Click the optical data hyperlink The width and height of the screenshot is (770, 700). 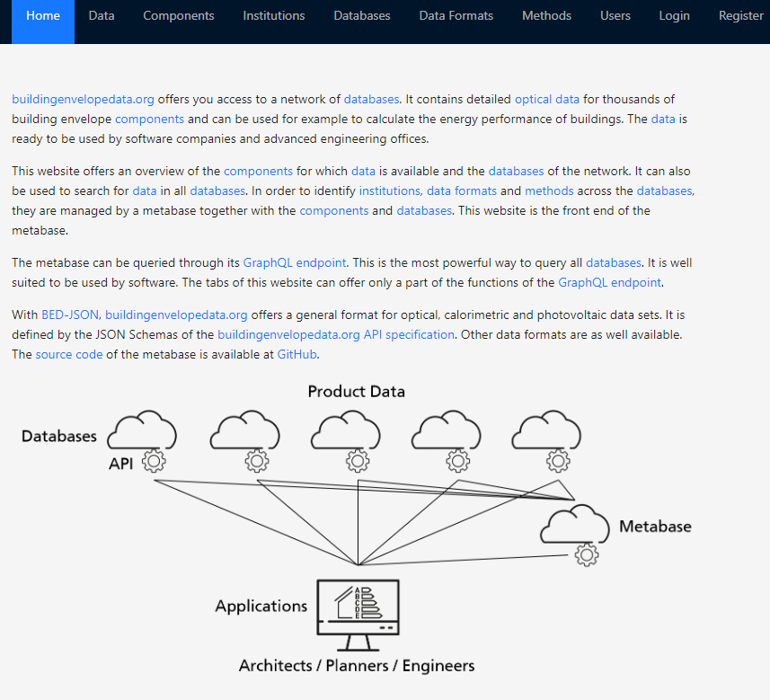click(547, 99)
